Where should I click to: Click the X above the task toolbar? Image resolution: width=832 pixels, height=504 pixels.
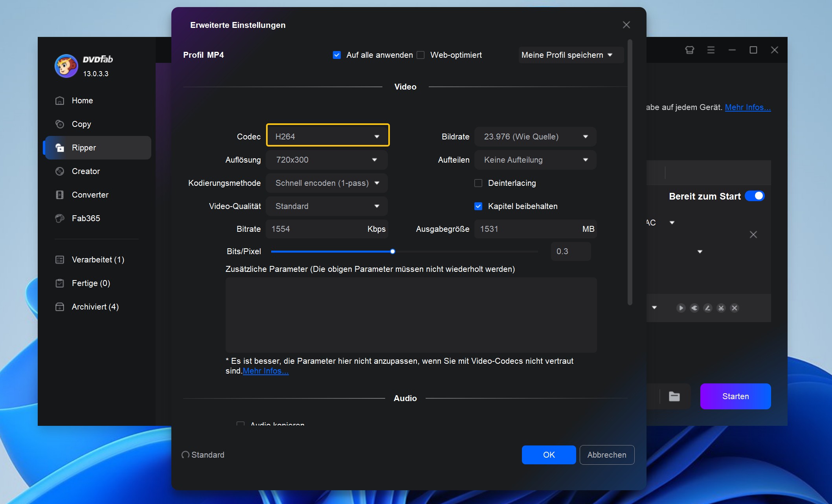coord(753,235)
